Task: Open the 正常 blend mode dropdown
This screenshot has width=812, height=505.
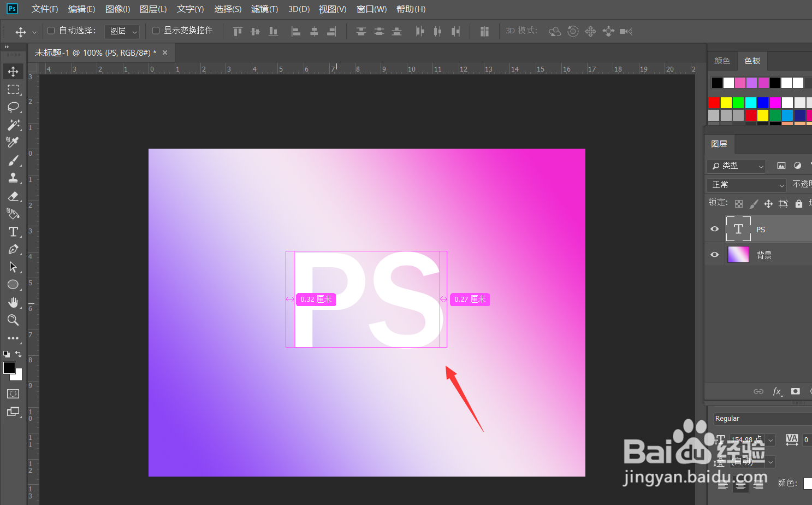Action: (746, 185)
